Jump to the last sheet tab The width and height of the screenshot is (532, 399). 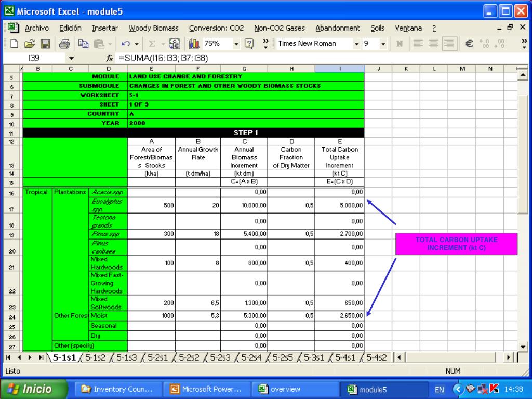41,357
